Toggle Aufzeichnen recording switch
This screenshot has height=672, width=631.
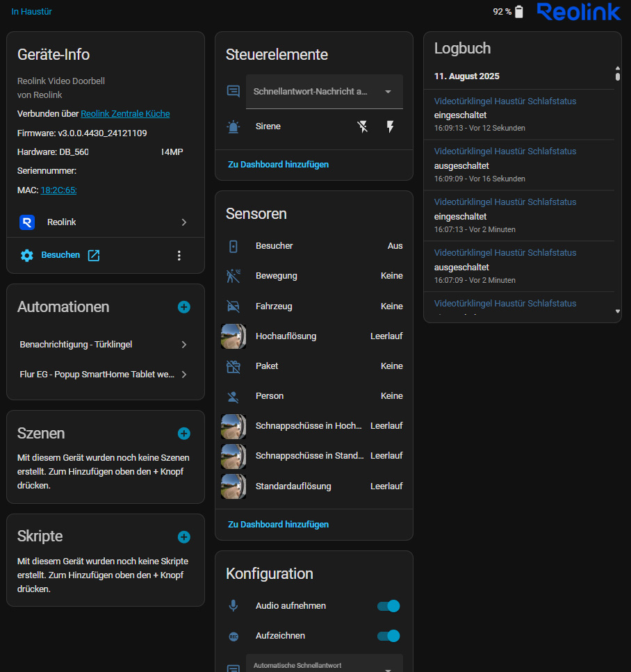pos(388,636)
